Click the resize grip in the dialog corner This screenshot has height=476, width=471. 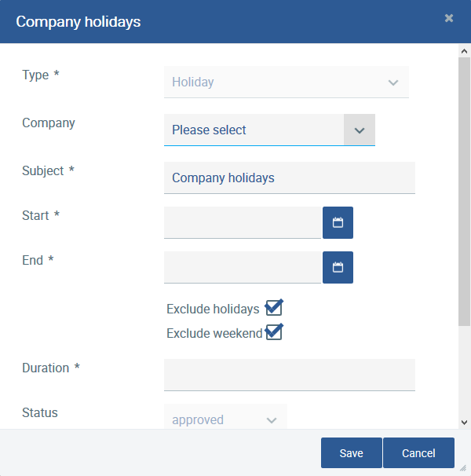pos(463,467)
